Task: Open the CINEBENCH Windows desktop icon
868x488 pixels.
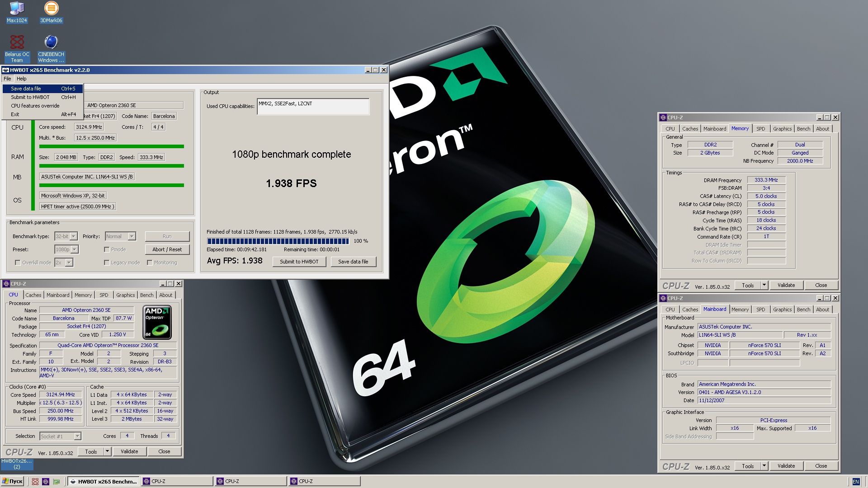Action: pyautogui.click(x=51, y=49)
